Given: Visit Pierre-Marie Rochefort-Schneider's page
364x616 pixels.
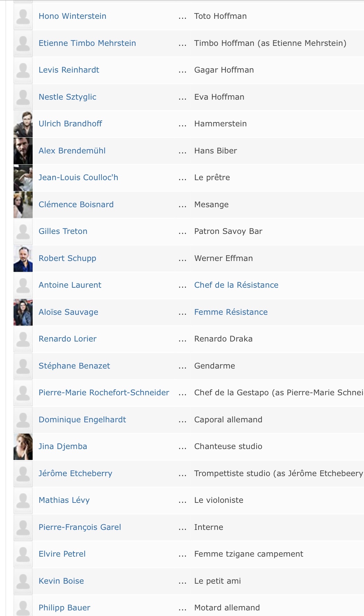Looking at the screenshot, I should pyautogui.click(x=104, y=393).
